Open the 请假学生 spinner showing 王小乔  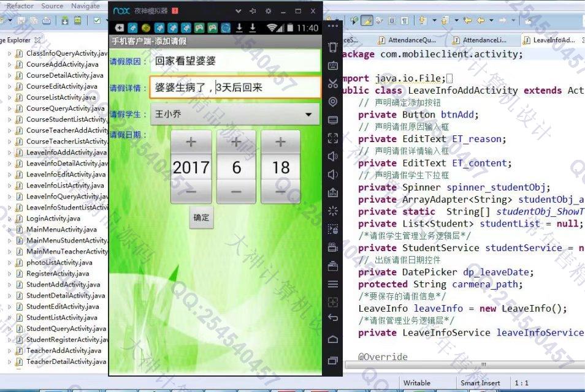(235, 114)
